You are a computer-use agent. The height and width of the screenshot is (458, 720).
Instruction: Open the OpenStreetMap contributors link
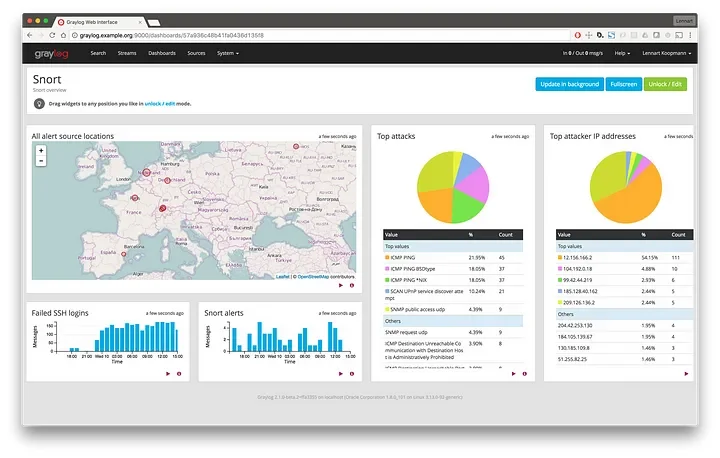(x=313, y=277)
